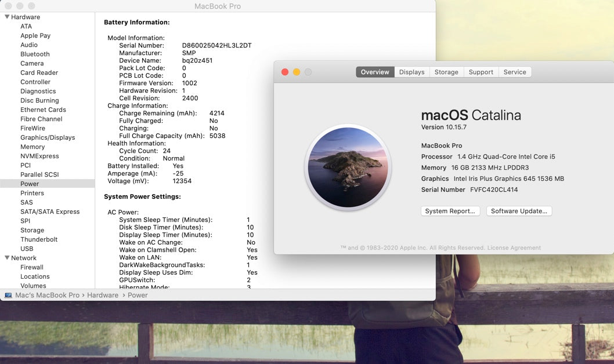Open the Firewall item under Network
The height and width of the screenshot is (364, 614).
[32, 267]
